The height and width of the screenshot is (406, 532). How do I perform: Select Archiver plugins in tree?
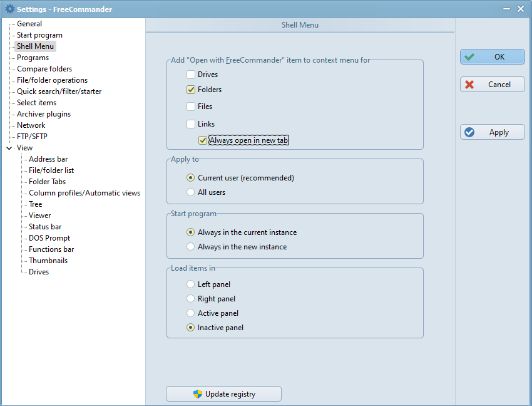coord(44,114)
